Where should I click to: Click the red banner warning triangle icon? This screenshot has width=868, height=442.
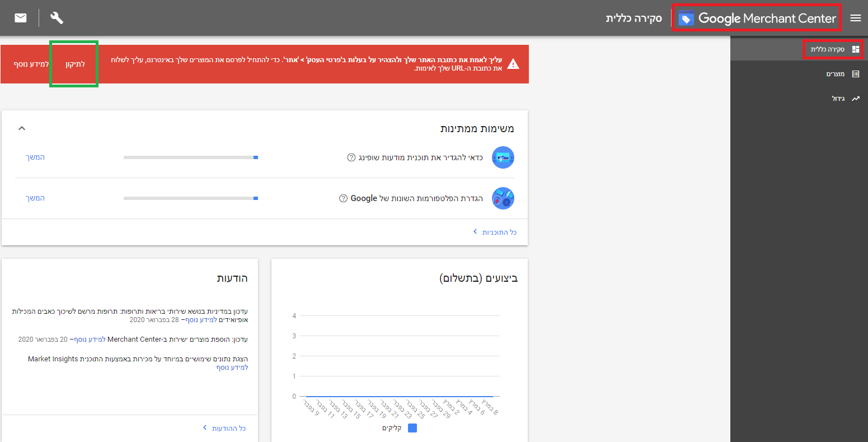coord(513,64)
